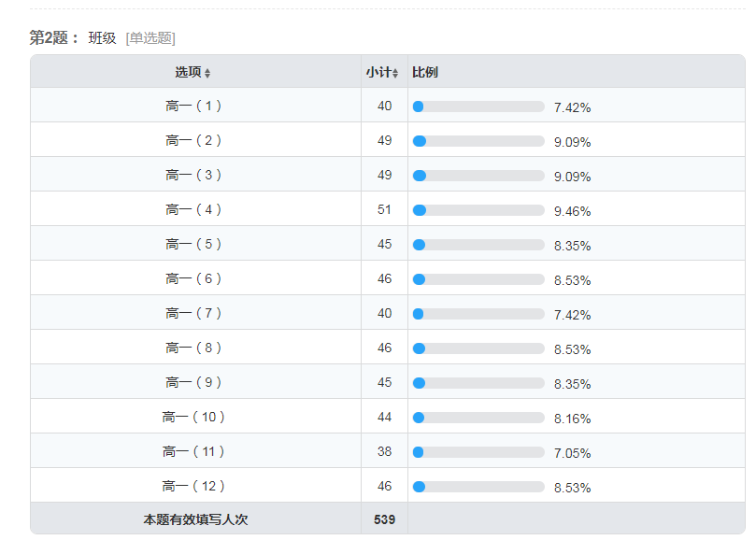Click count 38 for 高一（11）
Image resolution: width=756 pixels, height=540 pixels.
384,452
